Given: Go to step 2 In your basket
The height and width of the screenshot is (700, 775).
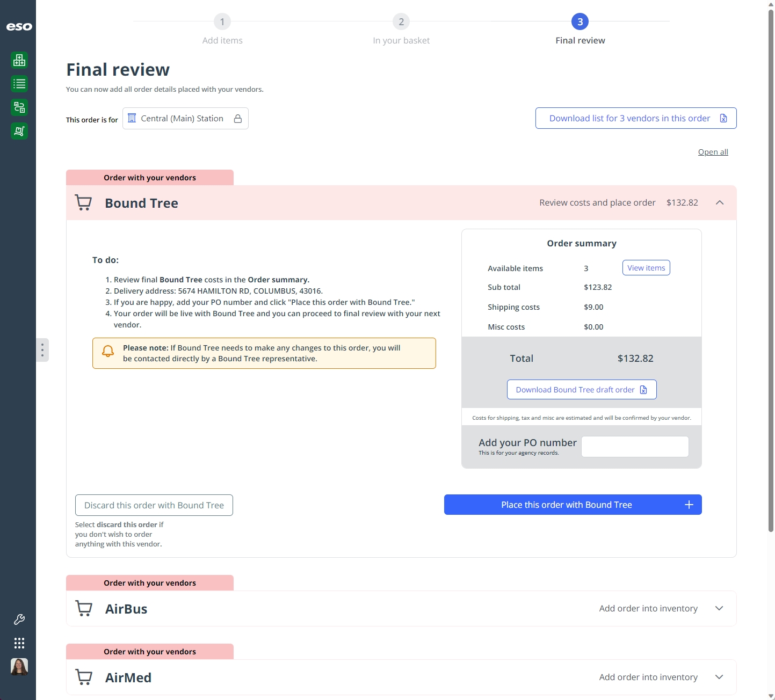Looking at the screenshot, I should click(401, 30).
